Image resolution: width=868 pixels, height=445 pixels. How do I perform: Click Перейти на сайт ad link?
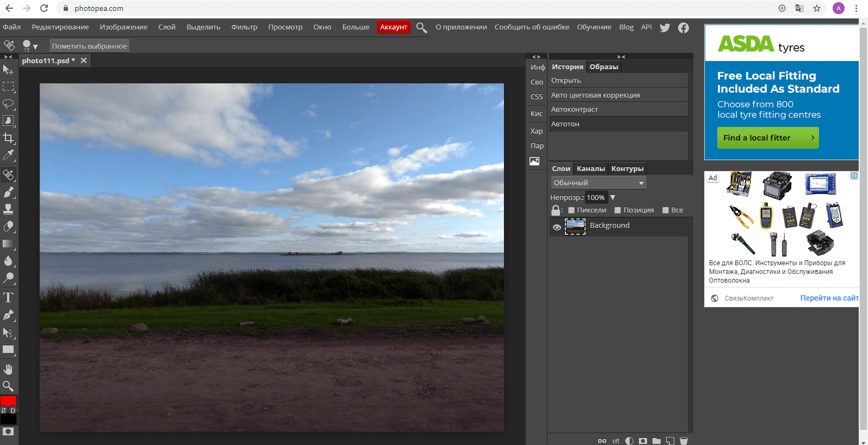click(829, 298)
